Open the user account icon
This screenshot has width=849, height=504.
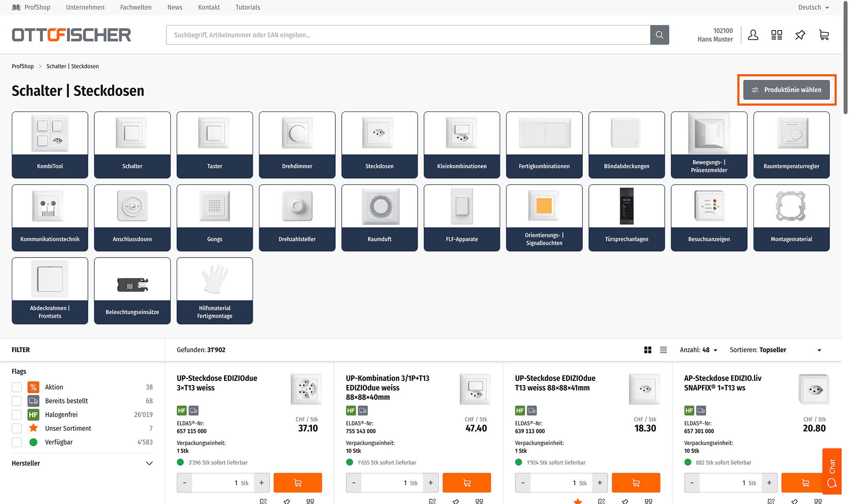tap(753, 35)
